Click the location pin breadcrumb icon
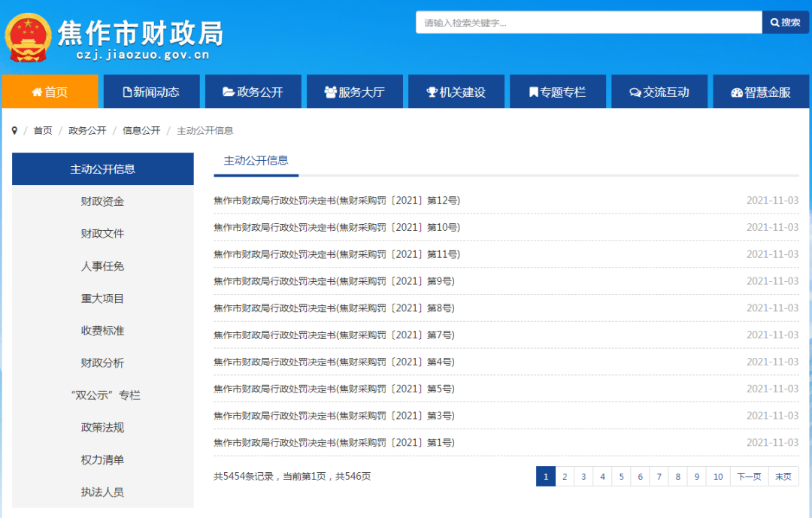The image size is (812, 518). click(14, 131)
